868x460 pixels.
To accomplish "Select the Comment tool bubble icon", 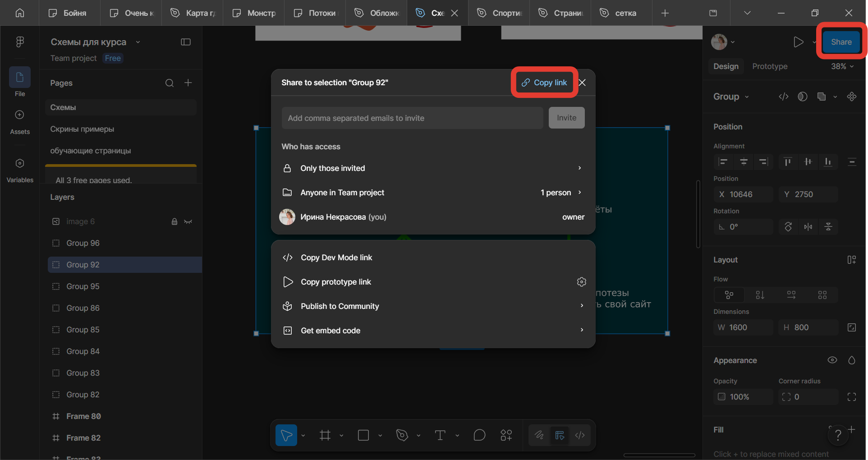I will click(480, 435).
